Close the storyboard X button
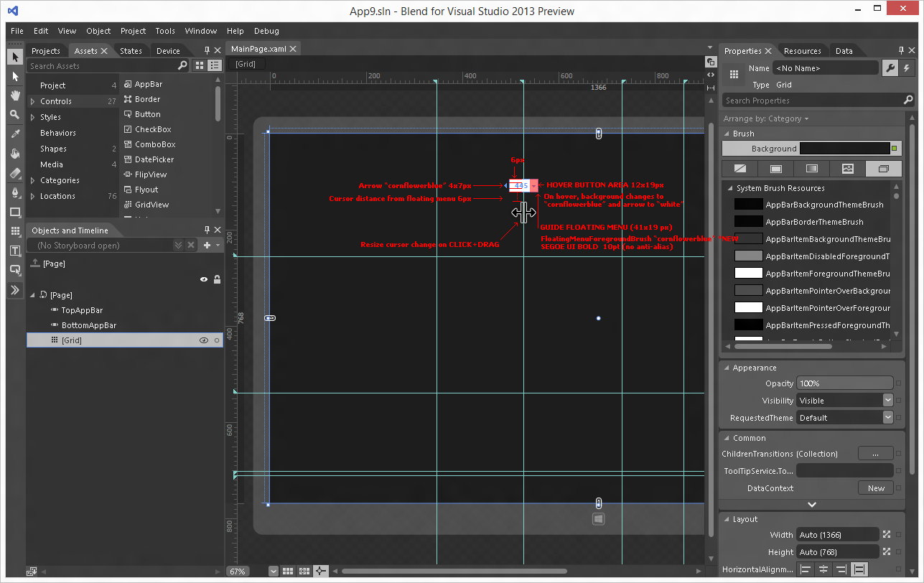The width and height of the screenshot is (924, 583). [191, 245]
